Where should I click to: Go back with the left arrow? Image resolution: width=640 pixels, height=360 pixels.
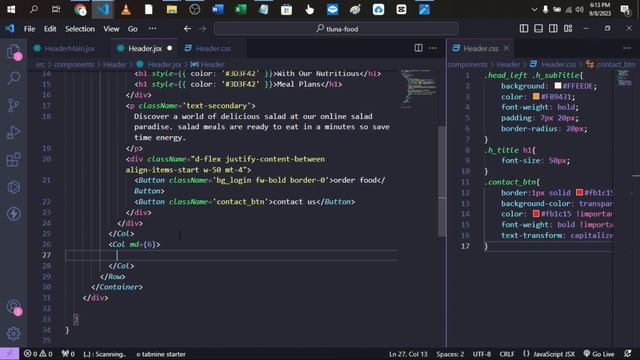pos(187,29)
